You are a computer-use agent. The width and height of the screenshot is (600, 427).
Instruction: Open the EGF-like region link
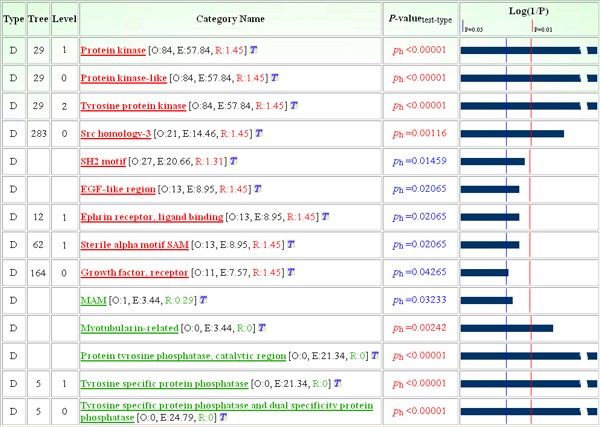(x=118, y=189)
